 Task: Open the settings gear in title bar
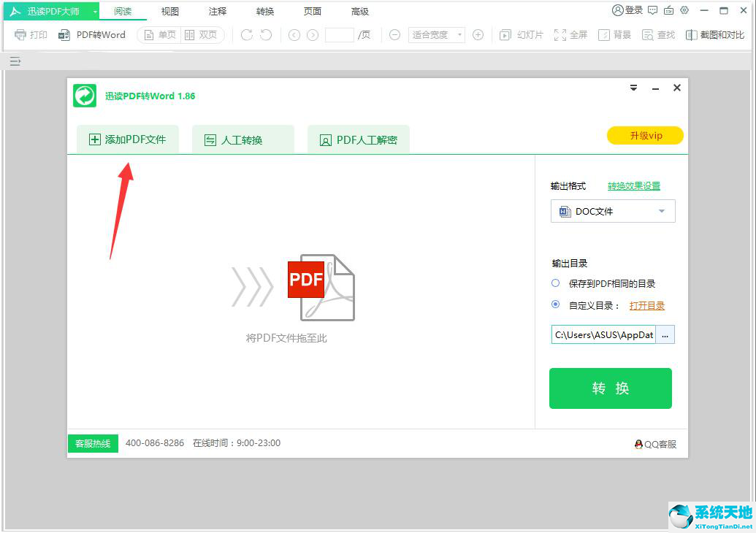pyautogui.click(x=684, y=10)
